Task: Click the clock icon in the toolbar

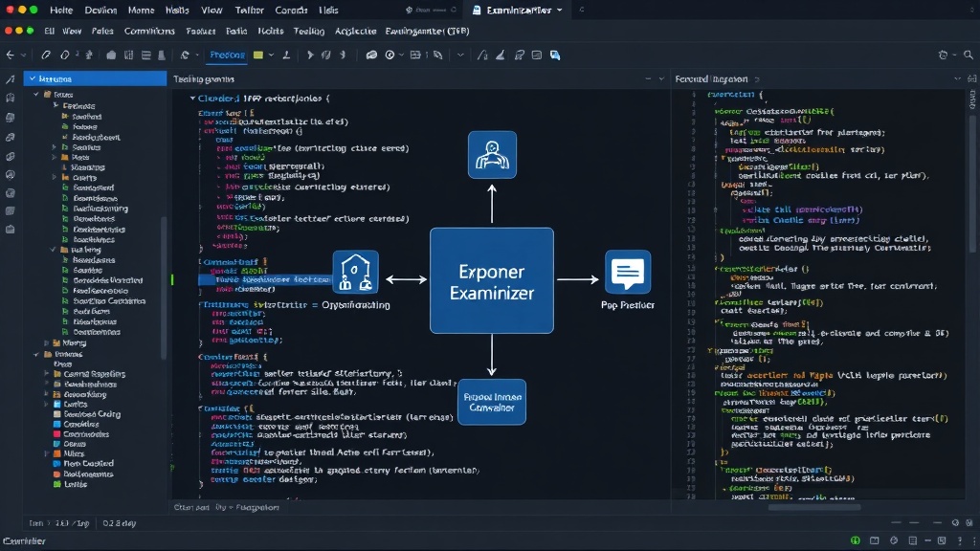Action: pos(390,55)
